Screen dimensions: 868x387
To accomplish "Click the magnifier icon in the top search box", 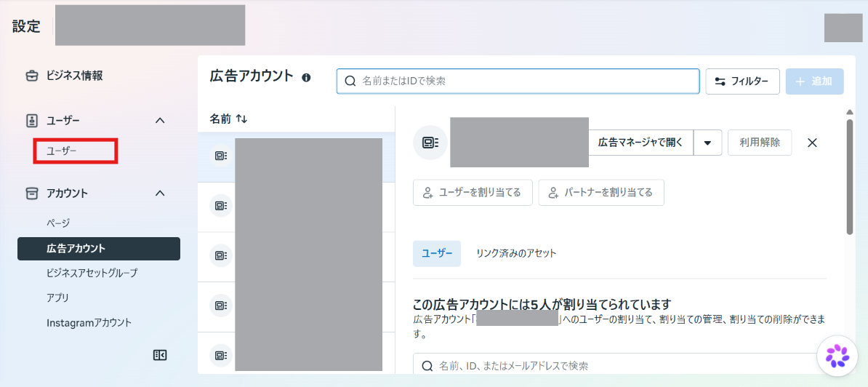I will pos(350,81).
